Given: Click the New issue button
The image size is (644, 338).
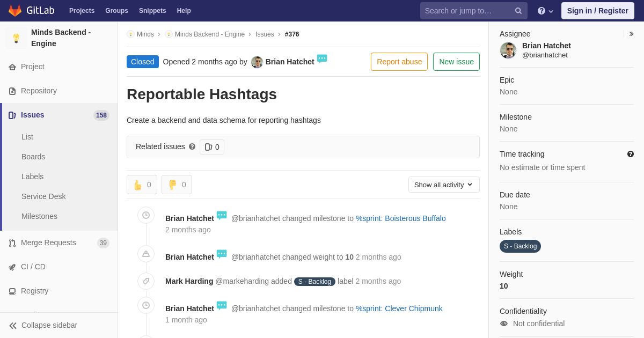Looking at the screenshot, I should tap(456, 62).
